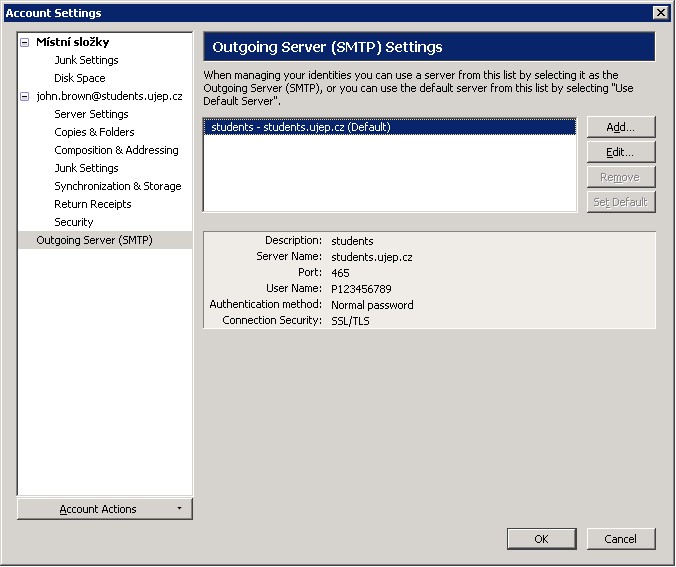Open Junk Settings for john.brown account
Image resolution: width=676 pixels, height=567 pixels.
tap(86, 168)
